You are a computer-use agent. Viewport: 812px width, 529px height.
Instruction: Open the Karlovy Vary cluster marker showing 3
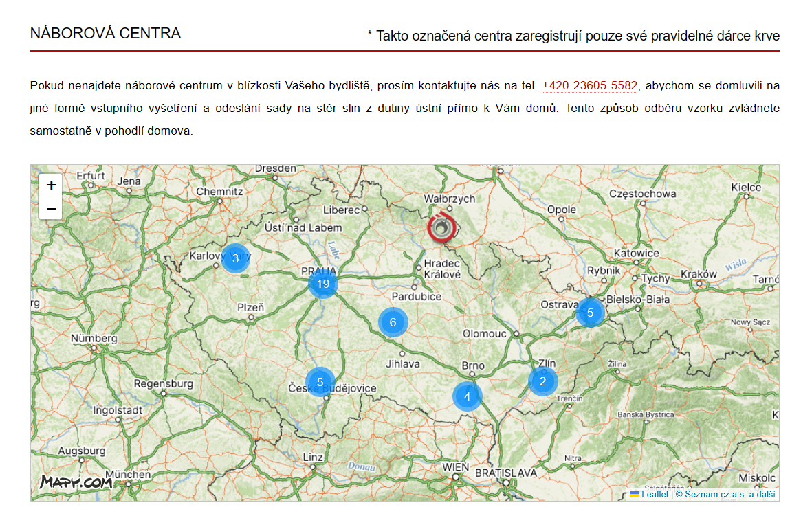(236, 258)
